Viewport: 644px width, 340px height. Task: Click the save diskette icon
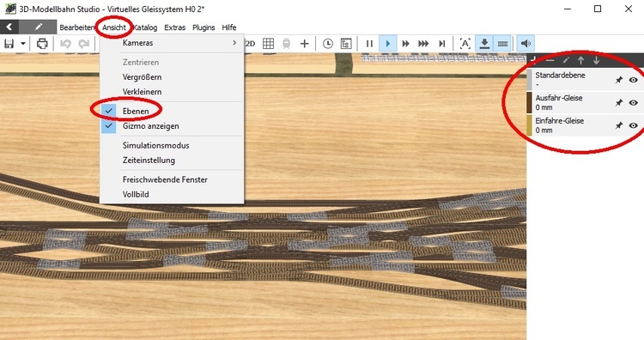tap(9, 44)
